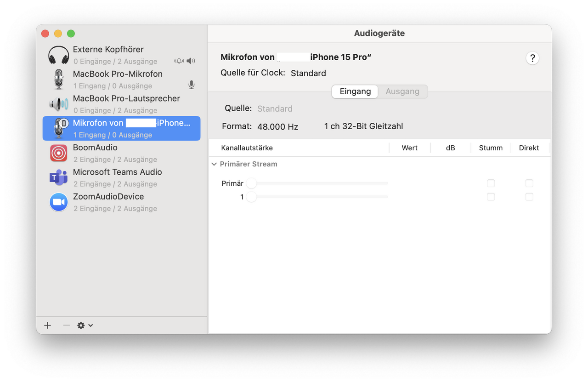588x382 pixels.
Task: Select MacBook Pro-Lautsprecher in device list
Action: (122, 104)
